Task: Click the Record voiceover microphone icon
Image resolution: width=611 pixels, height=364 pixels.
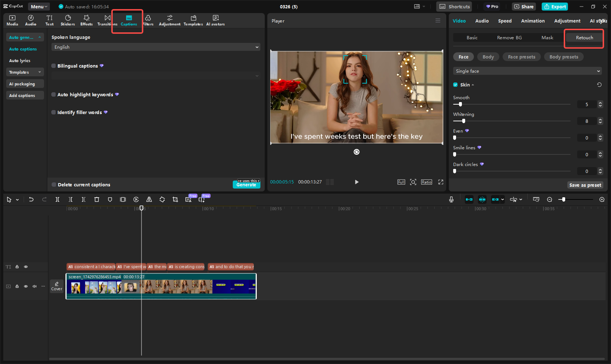Action: 451,199
